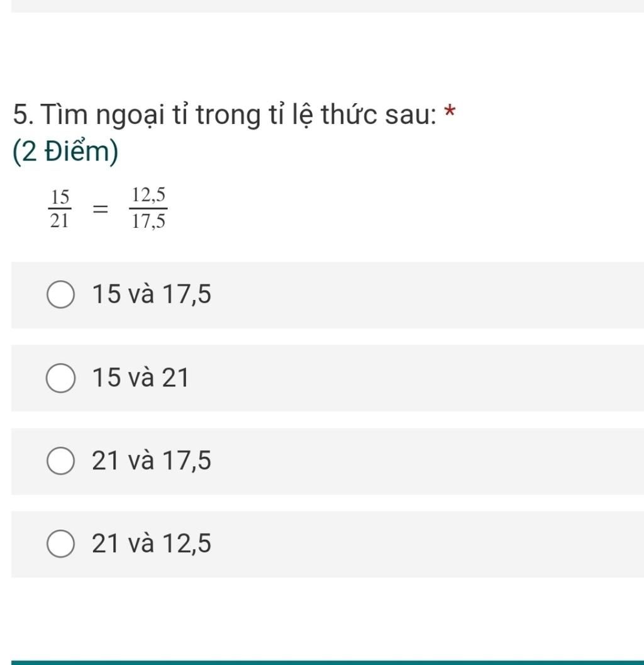This screenshot has width=644, height=665.
Task: Click denominator 21 in the left fraction
Action: point(60,220)
